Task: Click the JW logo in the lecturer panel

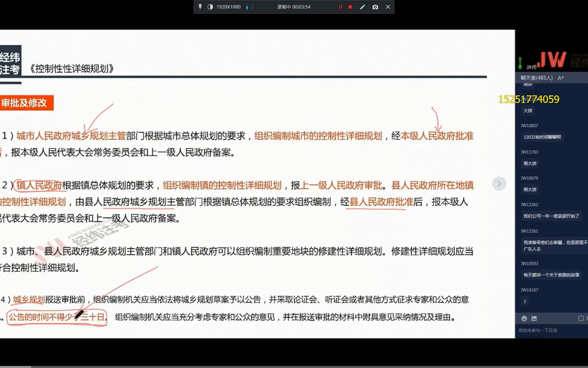Action: pyautogui.click(x=552, y=60)
